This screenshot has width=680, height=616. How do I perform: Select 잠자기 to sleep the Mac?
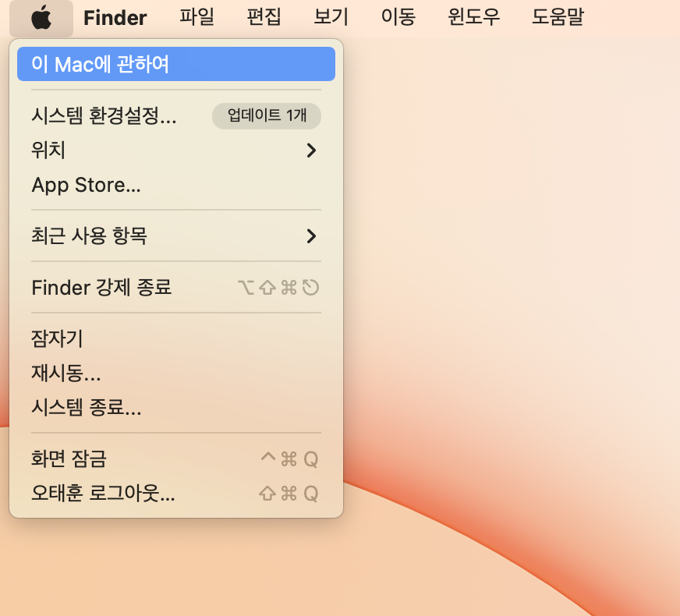click(176, 338)
